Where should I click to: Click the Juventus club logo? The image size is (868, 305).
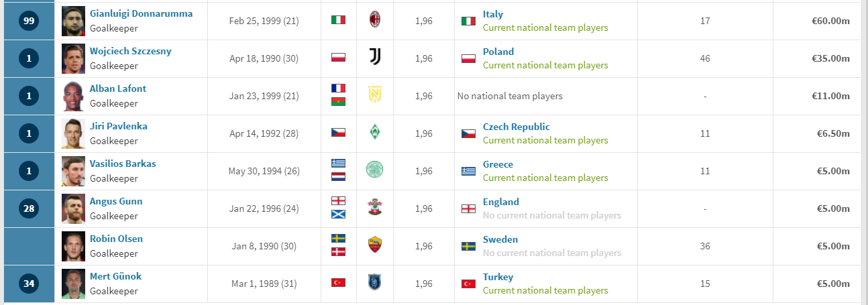tap(374, 58)
